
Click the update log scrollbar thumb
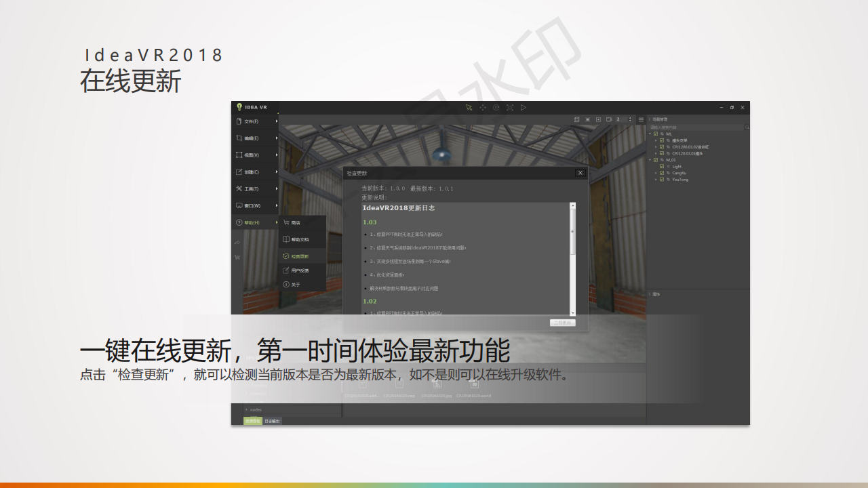[x=573, y=231]
